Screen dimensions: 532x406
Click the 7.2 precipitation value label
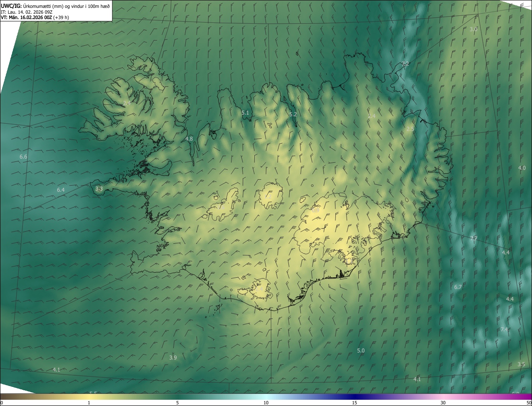click(x=405, y=64)
